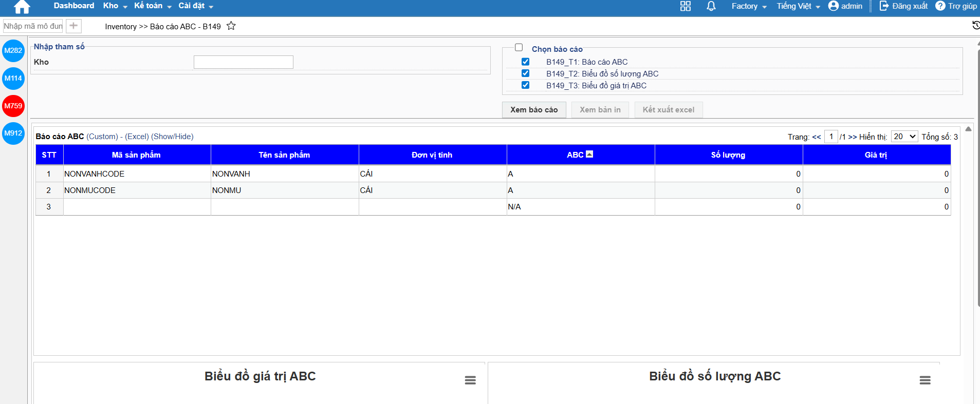Open the notifications bell
Viewport: 980px width, 404px height.
tap(711, 6)
